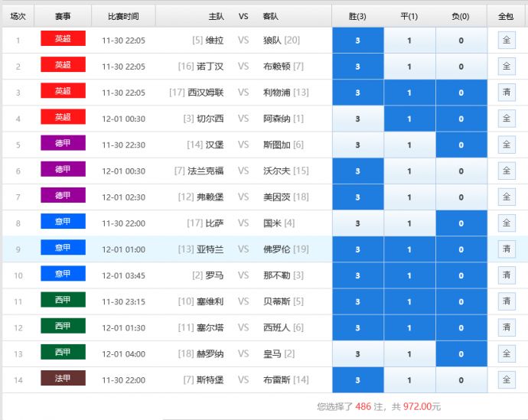Select all outcomes for match 6 (全)
This screenshot has width=528, height=420.
[x=507, y=171]
